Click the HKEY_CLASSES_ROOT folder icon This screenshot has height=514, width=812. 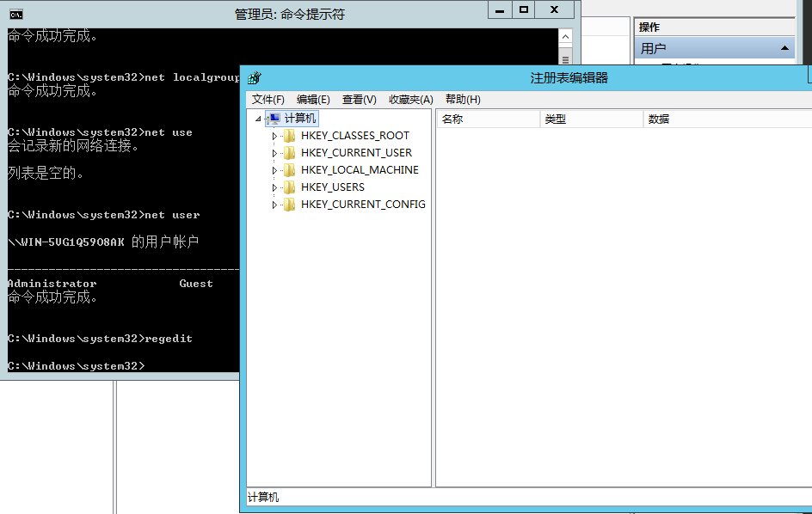(289, 135)
